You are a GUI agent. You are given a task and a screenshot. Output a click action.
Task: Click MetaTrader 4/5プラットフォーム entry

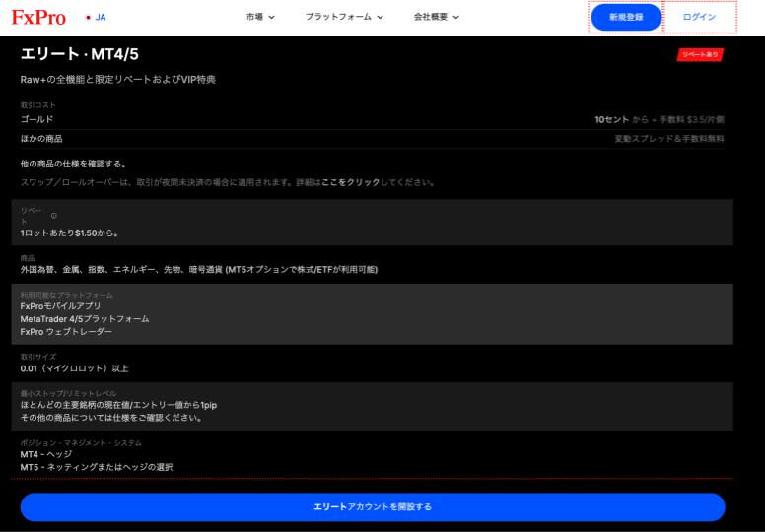pyautogui.click(x=85, y=319)
